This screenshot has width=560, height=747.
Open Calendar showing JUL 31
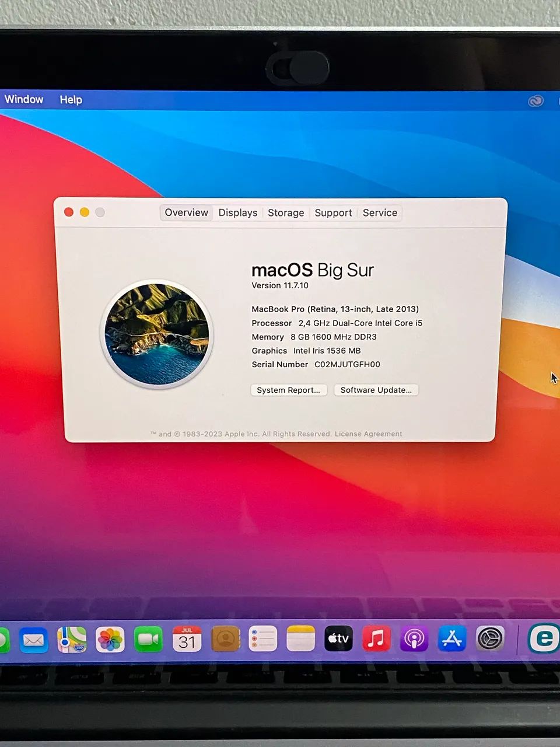(187, 639)
